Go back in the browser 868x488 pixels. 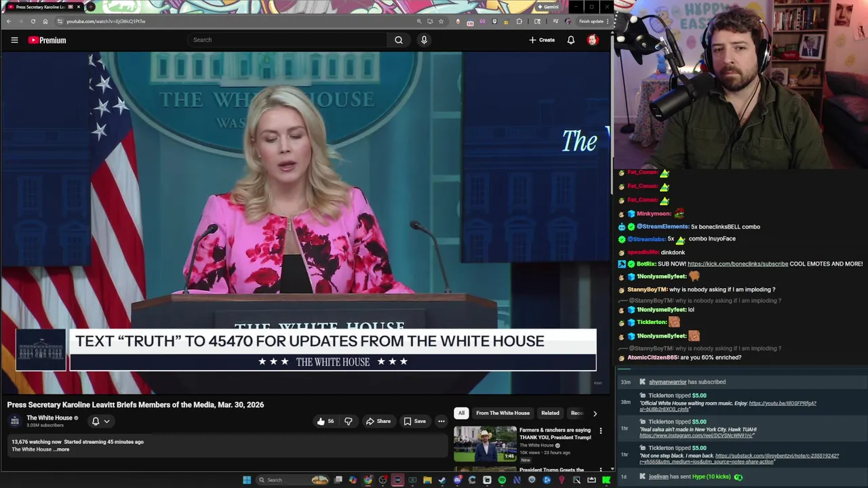click(x=9, y=21)
